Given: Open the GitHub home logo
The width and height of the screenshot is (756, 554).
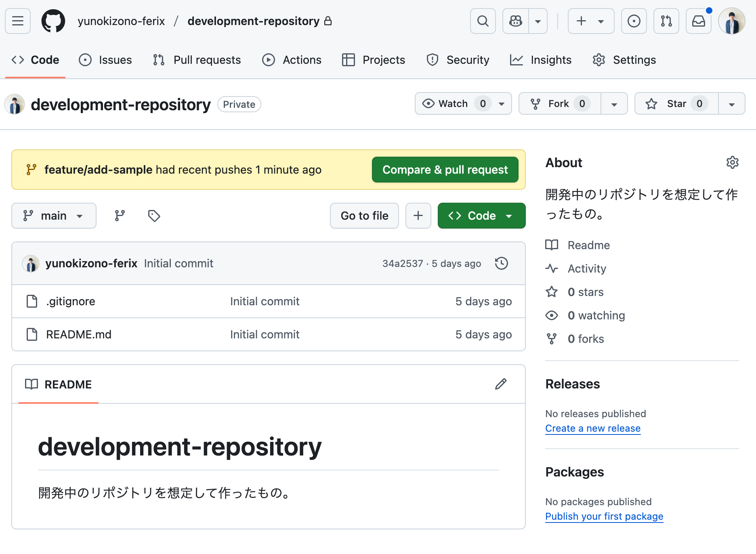Looking at the screenshot, I should coord(54,21).
